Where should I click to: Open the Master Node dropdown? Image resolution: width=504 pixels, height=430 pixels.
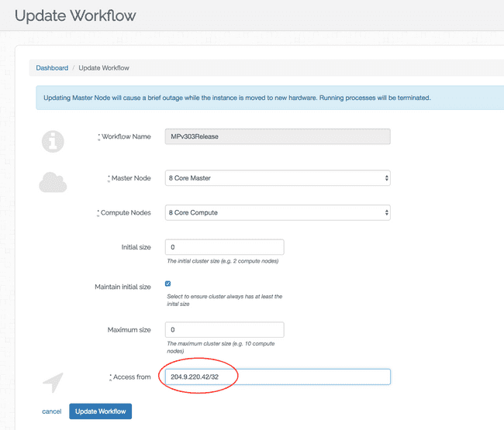[278, 178]
